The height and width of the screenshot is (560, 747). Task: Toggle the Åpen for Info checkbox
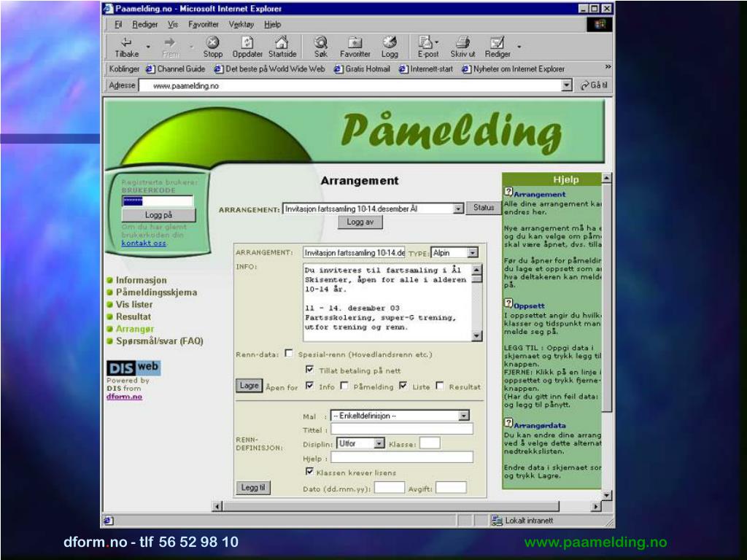coord(309,385)
